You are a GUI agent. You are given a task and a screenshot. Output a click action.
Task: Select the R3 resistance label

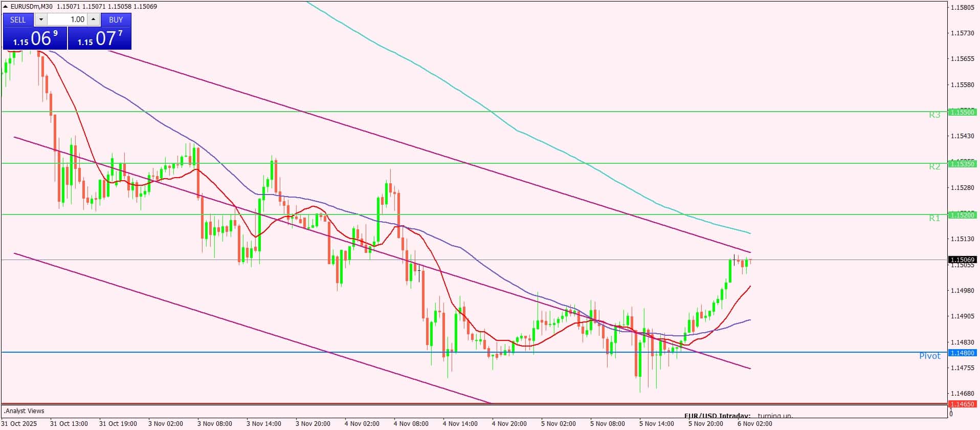[x=934, y=115]
